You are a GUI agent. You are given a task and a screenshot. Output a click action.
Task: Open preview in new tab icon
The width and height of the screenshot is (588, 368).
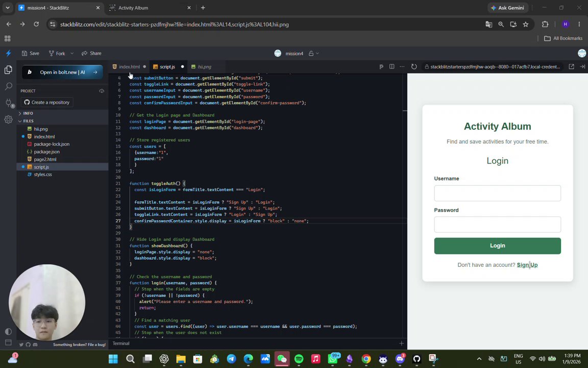click(571, 66)
